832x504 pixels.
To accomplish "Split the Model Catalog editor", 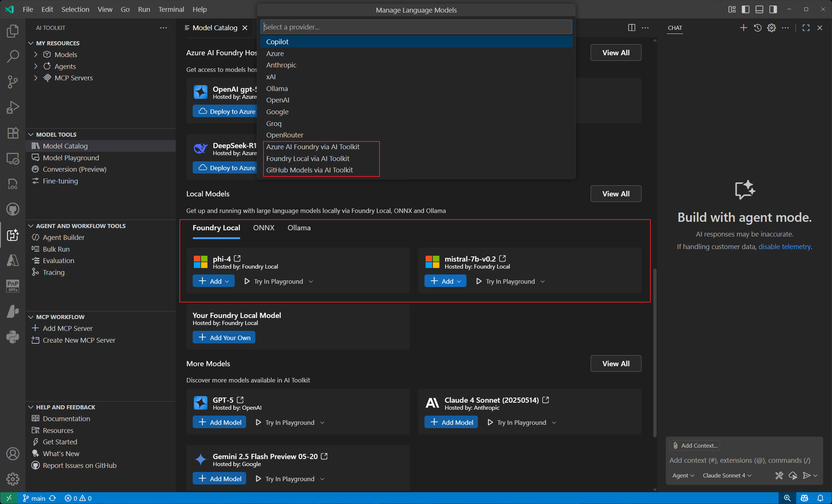I will point(632,28).
